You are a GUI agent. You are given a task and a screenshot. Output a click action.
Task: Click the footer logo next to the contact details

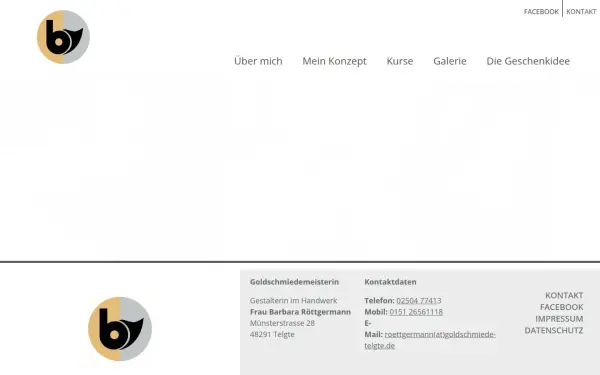click(x=120, y=329)
